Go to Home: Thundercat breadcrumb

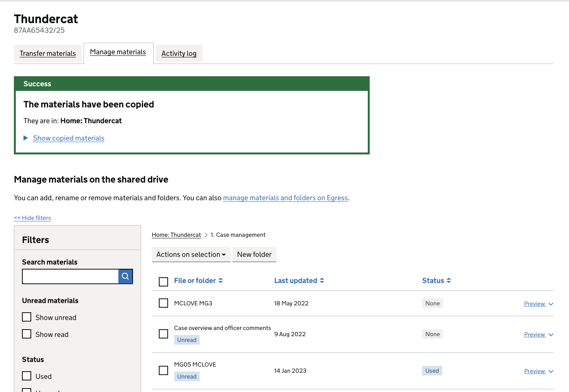(176, 235)
